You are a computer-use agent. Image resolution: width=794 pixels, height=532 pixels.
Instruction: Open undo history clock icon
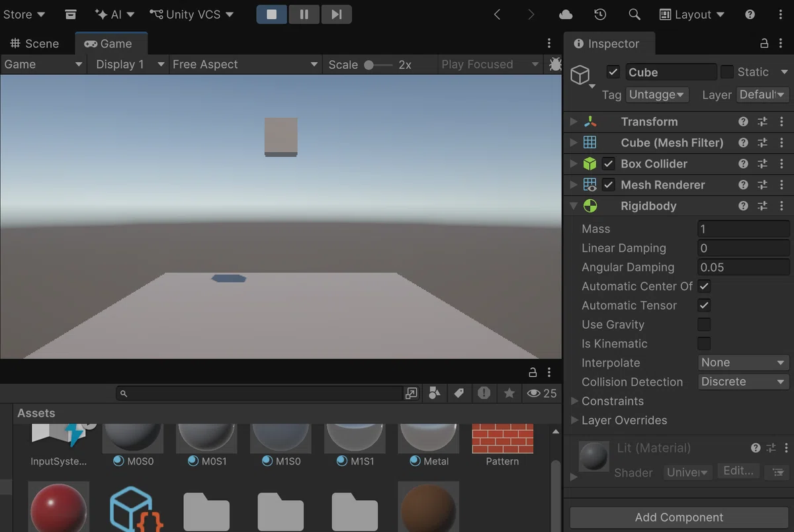point(600,15)
